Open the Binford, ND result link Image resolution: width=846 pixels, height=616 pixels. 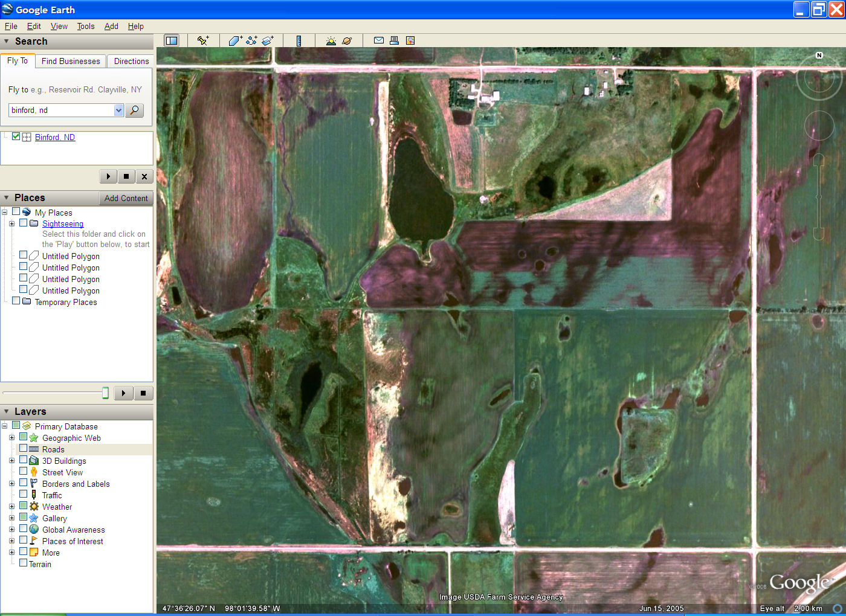(55, 137)
